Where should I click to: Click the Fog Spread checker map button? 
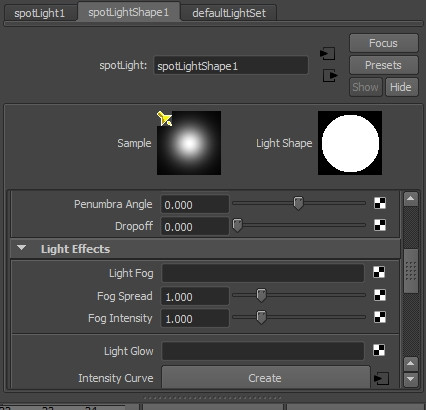[380, 295]
